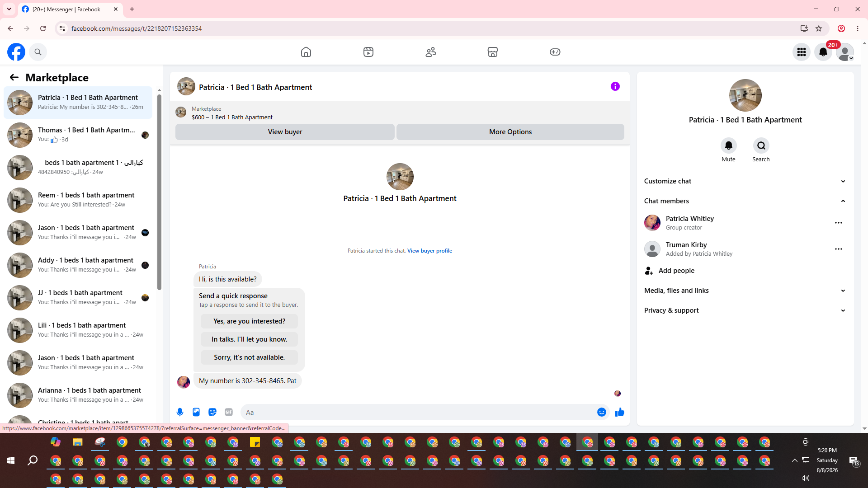Click the Patricia Whitley member avatar
This screenshot has height=488, width=868.
click(x=652, y=223)
